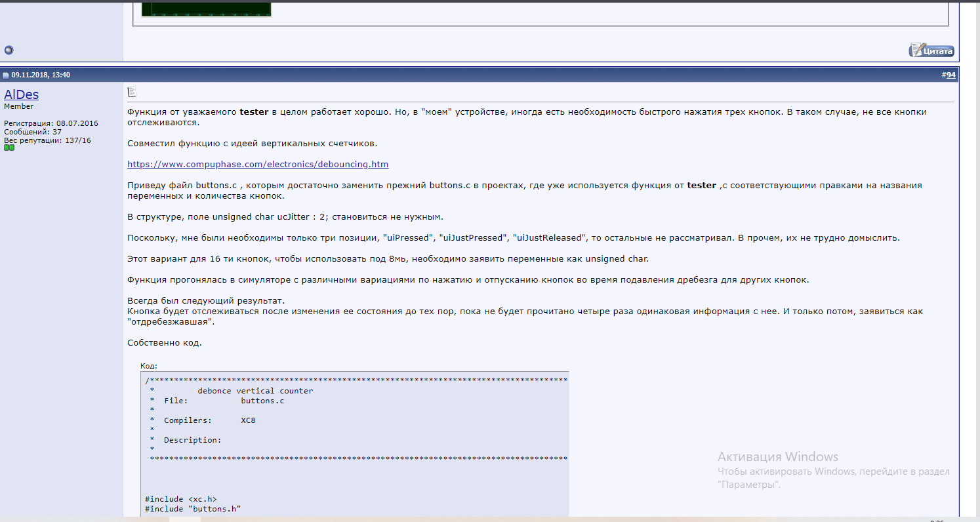Viewport: 980px width, 522px height.
Task: Click 'Вес репутации: 137/16' text
Action: point(47,140)
